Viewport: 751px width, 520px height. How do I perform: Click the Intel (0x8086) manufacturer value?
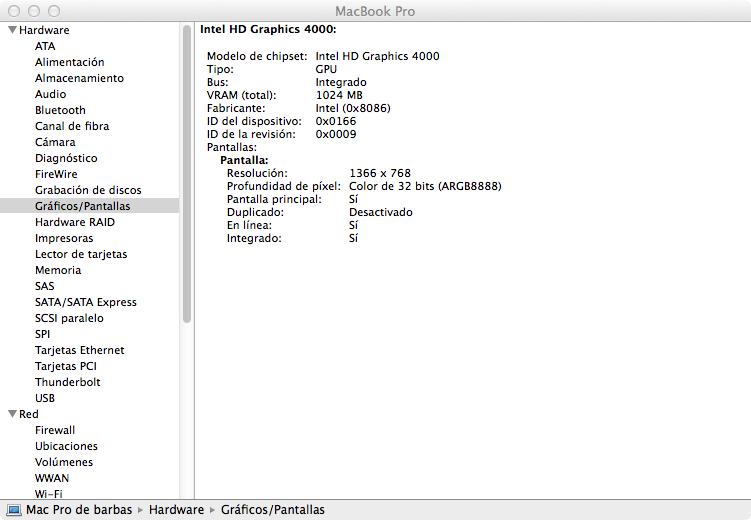pyautogui.click(x=353, y=108)
